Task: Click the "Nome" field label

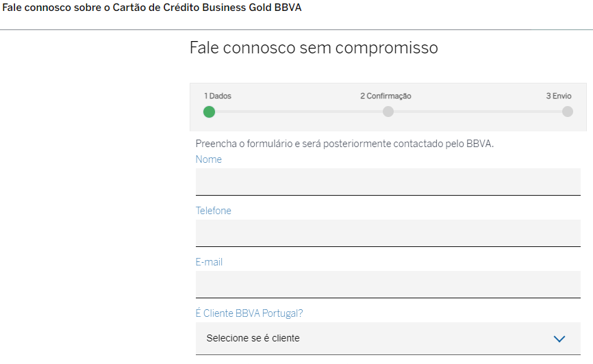Action: pos(209,159)
